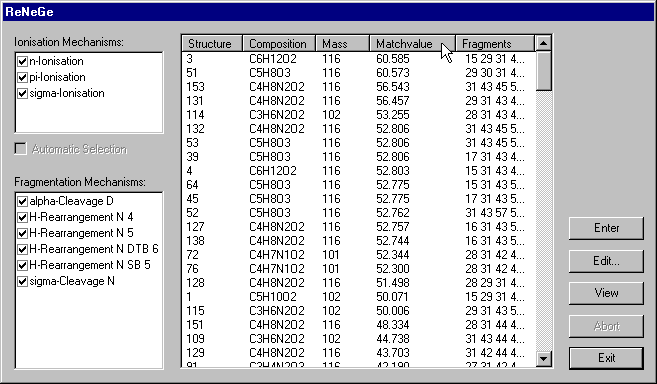Disable H-Rearrangement N DTB 6
The image size is (657, 384).
[x=23, y=249]
